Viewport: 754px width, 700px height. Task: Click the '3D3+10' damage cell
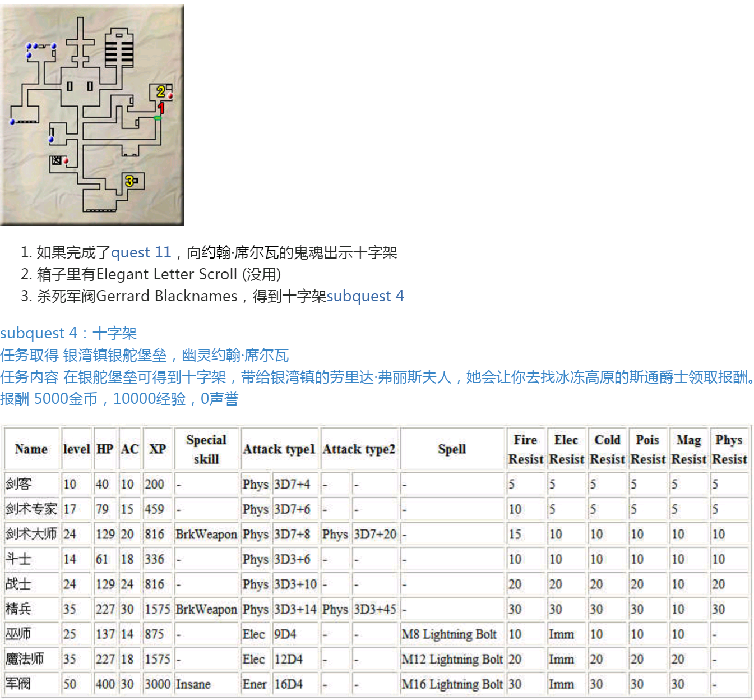pyautogui.click(x=295, y=584)
